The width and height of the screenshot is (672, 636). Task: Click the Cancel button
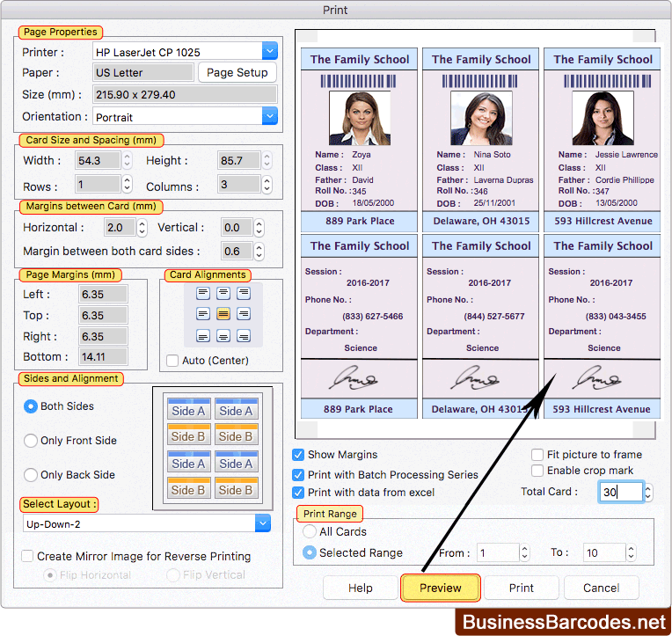[602, 588]
